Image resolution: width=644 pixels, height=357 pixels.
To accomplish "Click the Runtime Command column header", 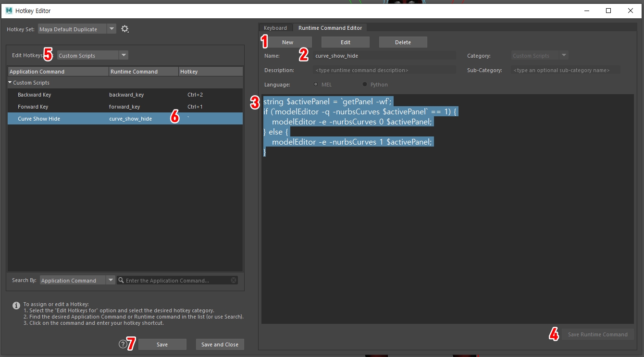I will (x=144, y=72).
